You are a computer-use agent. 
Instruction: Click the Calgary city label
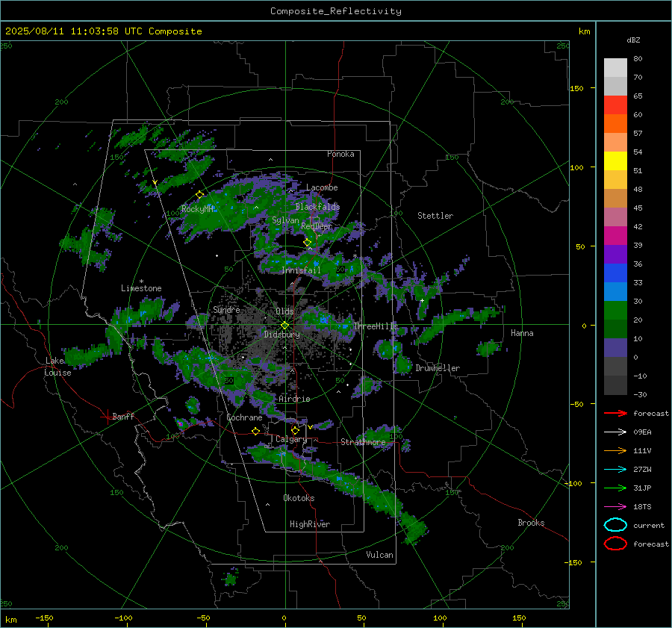point(291,439)
